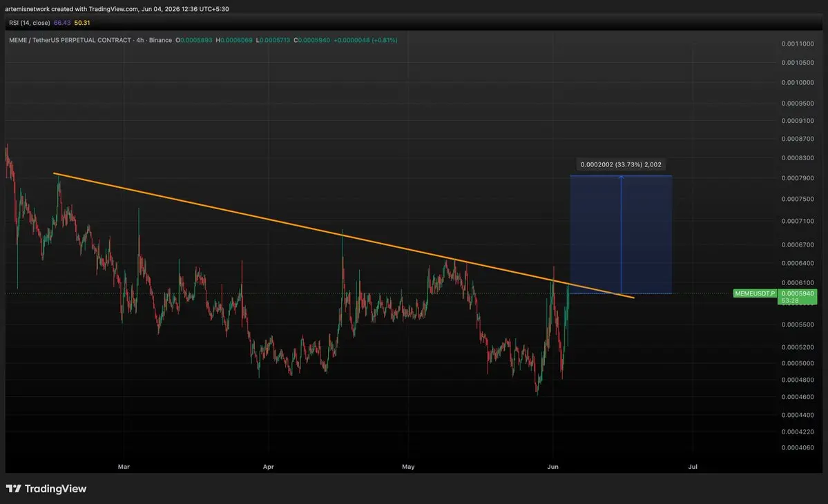Click the RSI (14, close) indicator label
828x504 pixels.
pos(30,23)
